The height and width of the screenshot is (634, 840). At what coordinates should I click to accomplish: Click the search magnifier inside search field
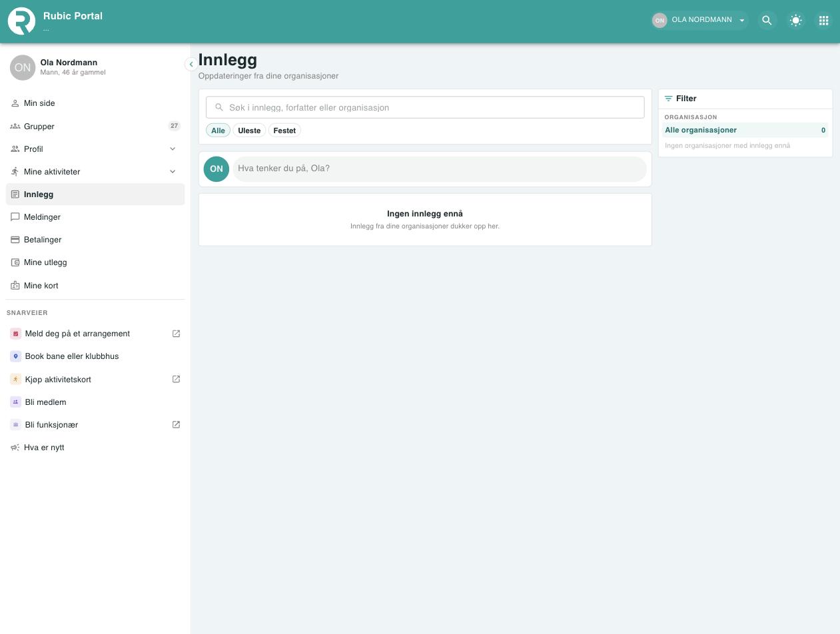tap(218, 107)
